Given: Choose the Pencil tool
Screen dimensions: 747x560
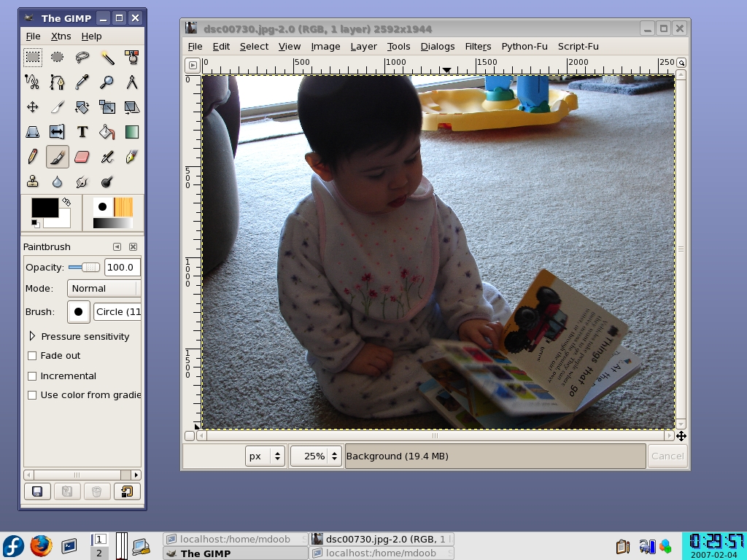Looking at the screenshot, I should 32,157.
